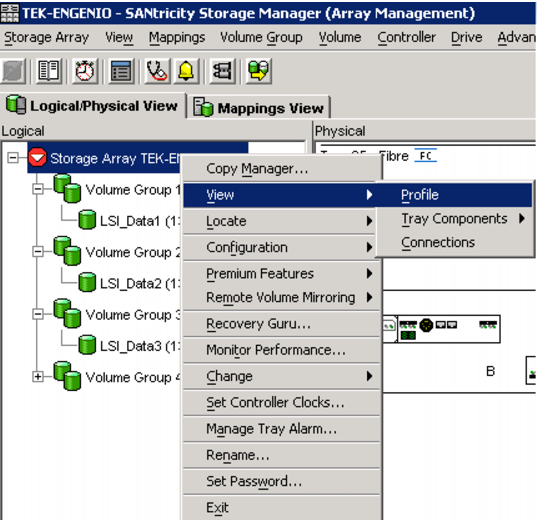Image resolution: width=539 pixels, height=520 pixels.
Task: Select the LSI_Data1 volume row
Action: point(130,221)
